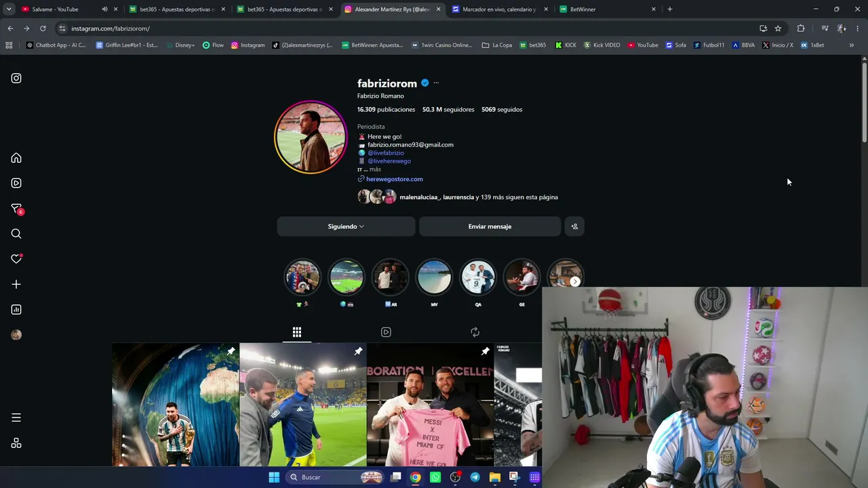Viewport: 868px width, 488px height.
Task: Open Instagram direct messages in sidebar
Action: click(x=16, y=209)
